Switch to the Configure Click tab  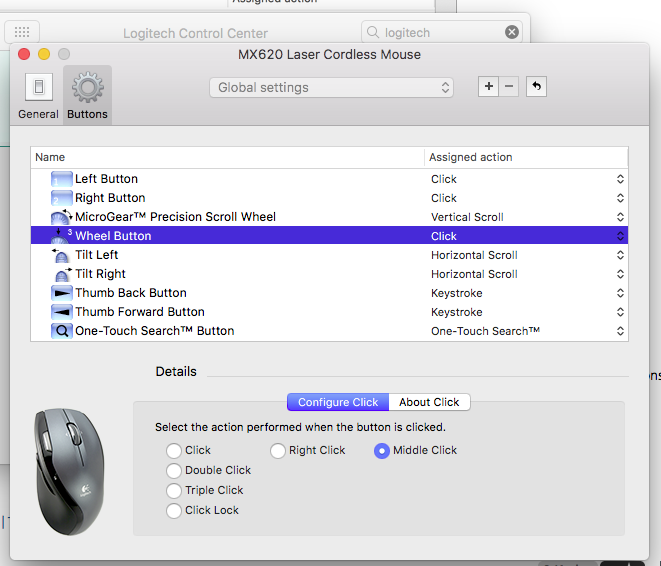point(338,402)
